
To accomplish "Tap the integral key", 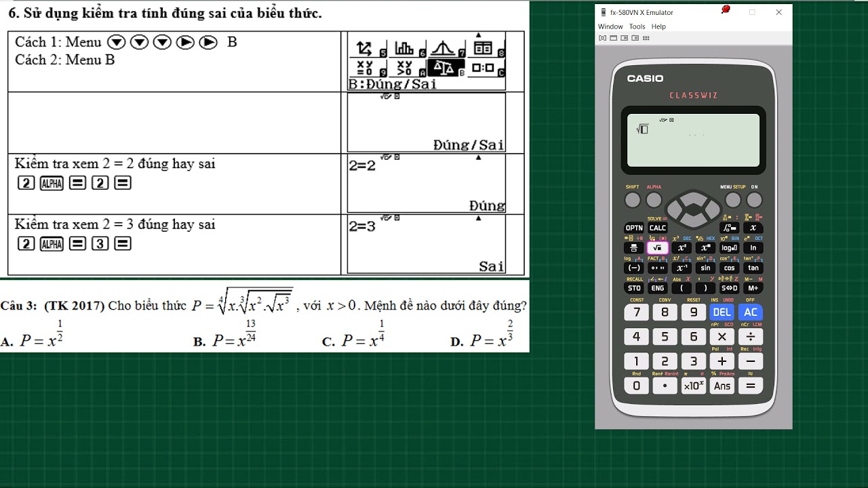I will pos(729,228).
